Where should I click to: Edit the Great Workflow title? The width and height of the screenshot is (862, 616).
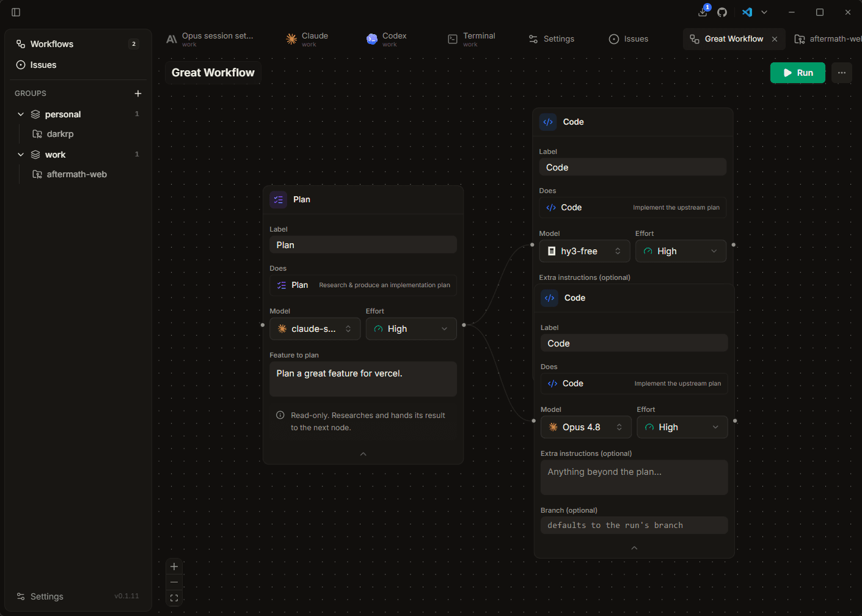(213, 73)
